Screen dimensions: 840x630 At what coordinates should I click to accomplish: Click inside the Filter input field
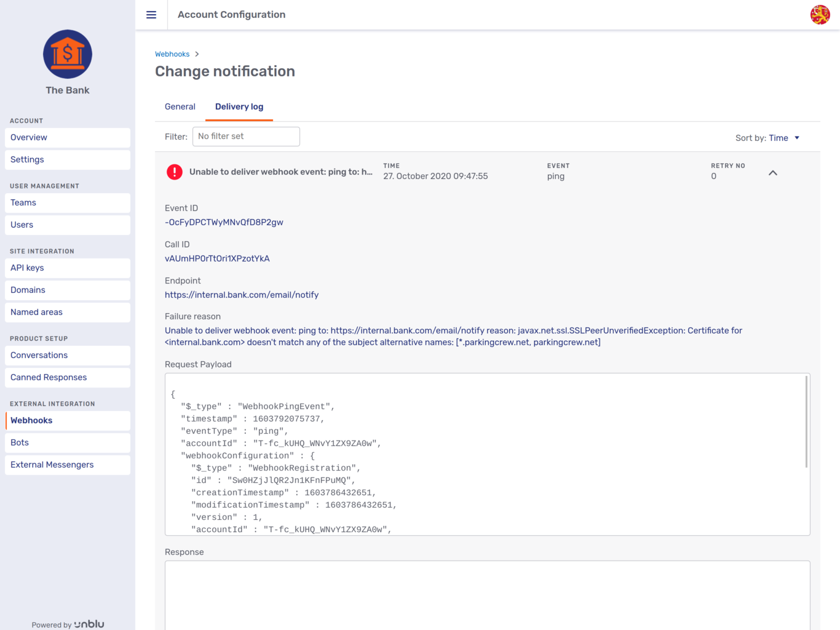246,136
